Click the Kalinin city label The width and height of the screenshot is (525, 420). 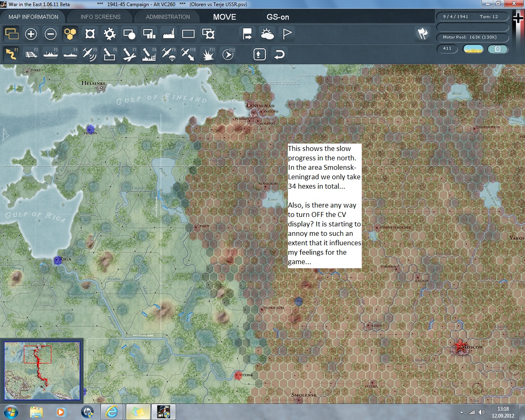pos(422,281)
